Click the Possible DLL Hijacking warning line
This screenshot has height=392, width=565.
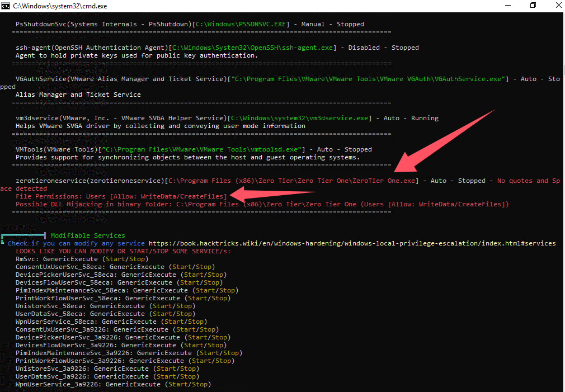(262, 204)
